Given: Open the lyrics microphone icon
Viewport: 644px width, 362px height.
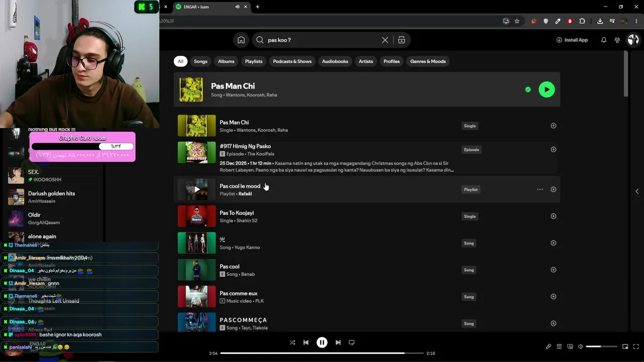Looking at the screenshot, I should tap(548, 346).
